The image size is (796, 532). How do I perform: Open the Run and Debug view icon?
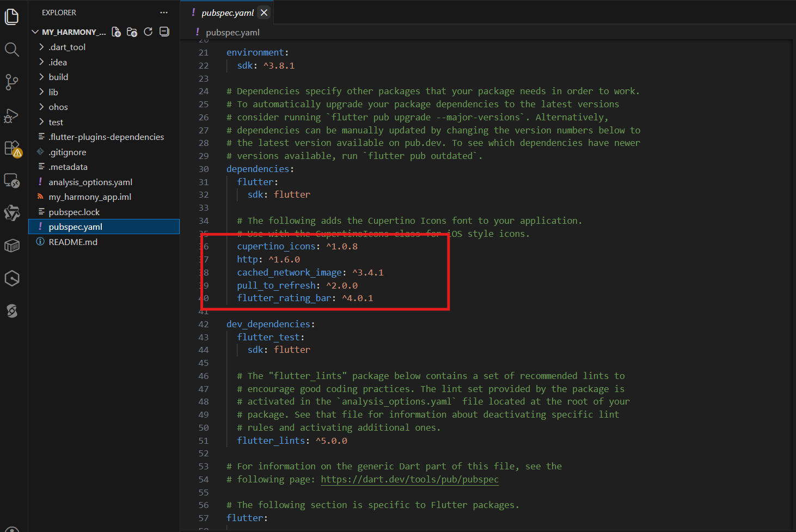(12, 115)
